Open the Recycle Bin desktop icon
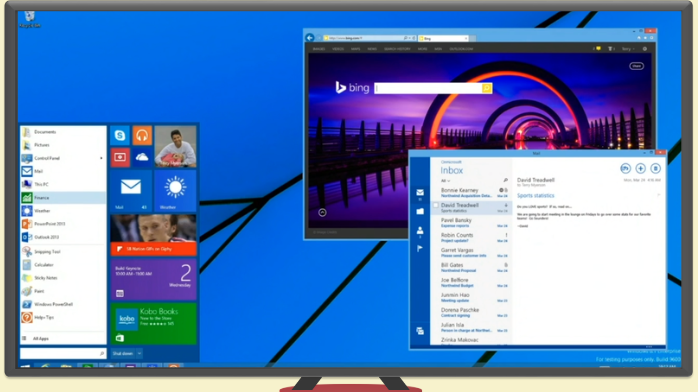 (x=29, y=19)
